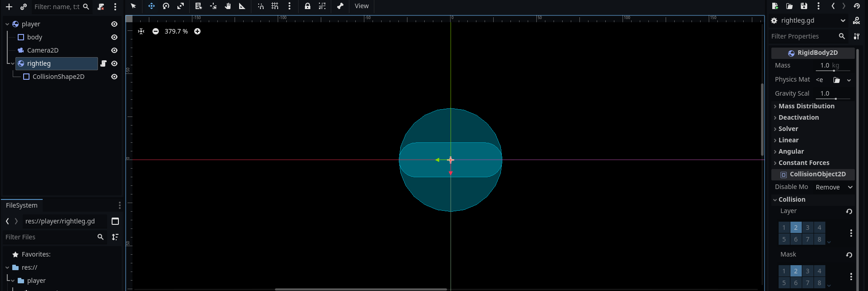Choose the Ruler measuring tool
The width and height of the screenshot is (868, 291).
[242, 6]
